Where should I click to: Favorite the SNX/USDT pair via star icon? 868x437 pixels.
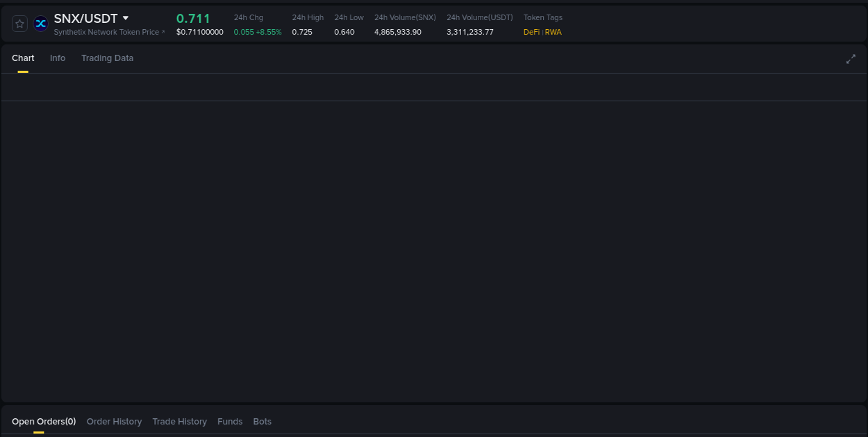(x=19, y=23)
